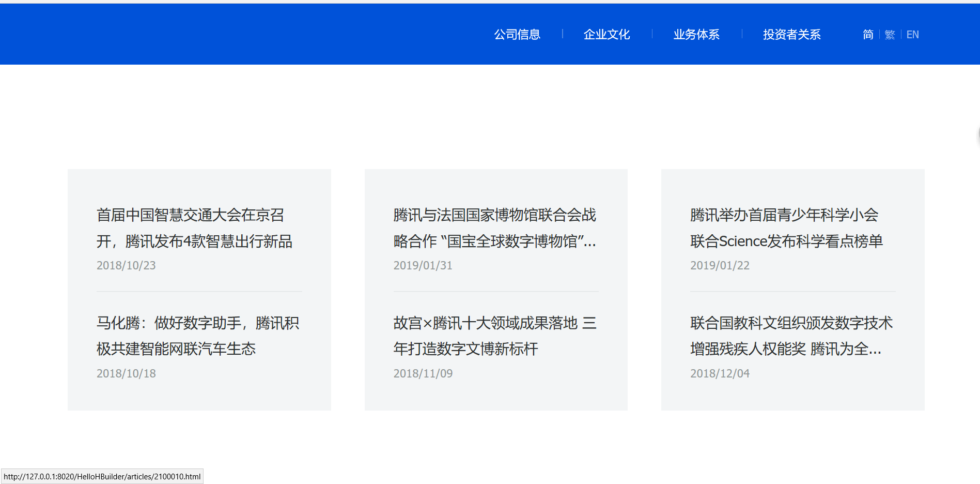Open the 业务体系 menu
This screenshot has width=980, height=484.
[x=696, y=35]
